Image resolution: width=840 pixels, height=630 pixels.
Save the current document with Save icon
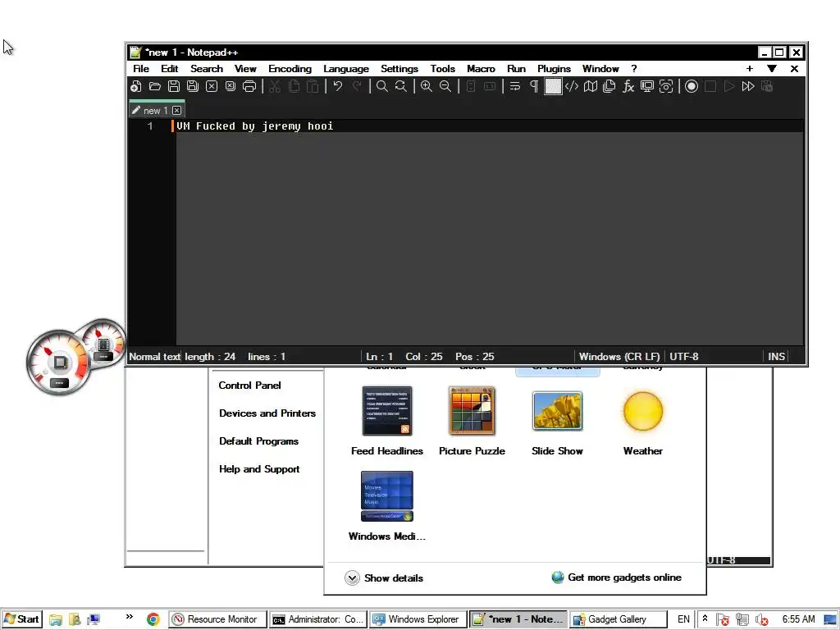tap(174, 86)
